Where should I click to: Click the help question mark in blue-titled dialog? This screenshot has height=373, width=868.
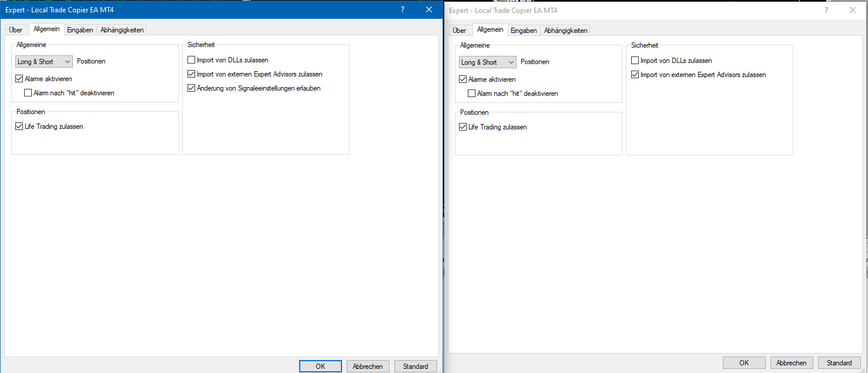[403, 10]
